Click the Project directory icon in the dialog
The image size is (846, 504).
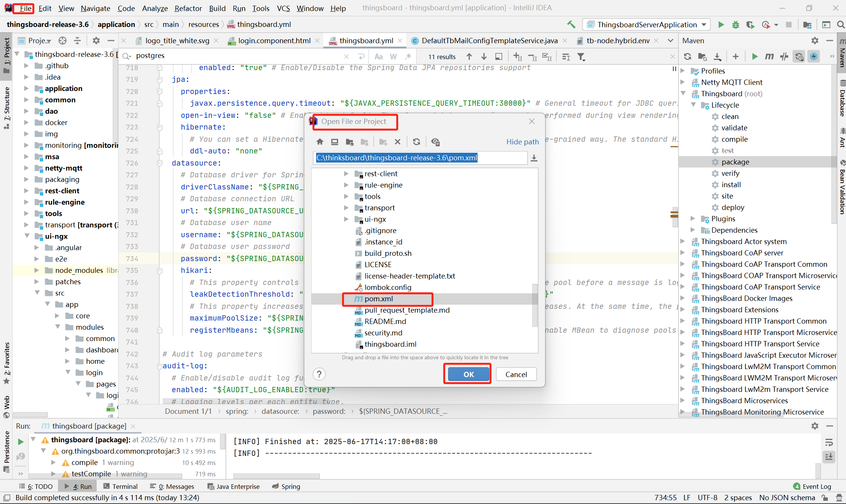click(349, 142)
